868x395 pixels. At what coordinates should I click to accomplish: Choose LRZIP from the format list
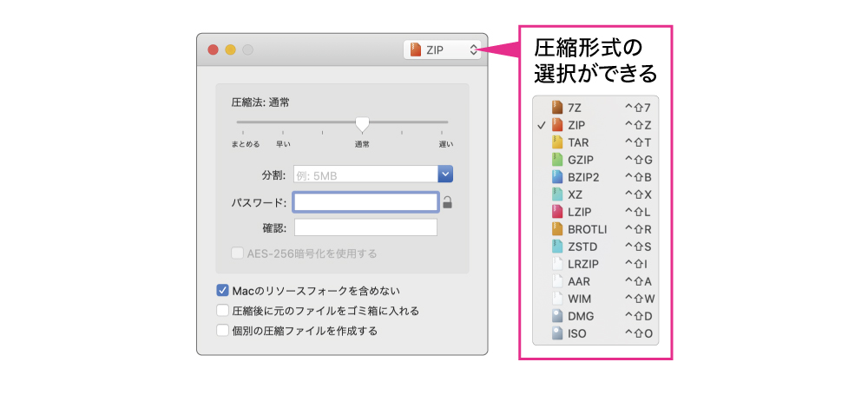click(x=595, y=264)
